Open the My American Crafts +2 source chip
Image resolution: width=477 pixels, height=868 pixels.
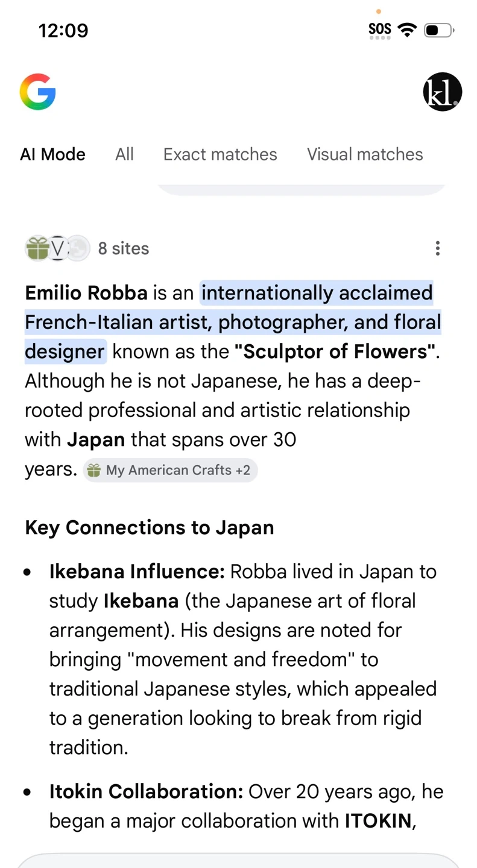pyautogui.click(x=171, y=471)
